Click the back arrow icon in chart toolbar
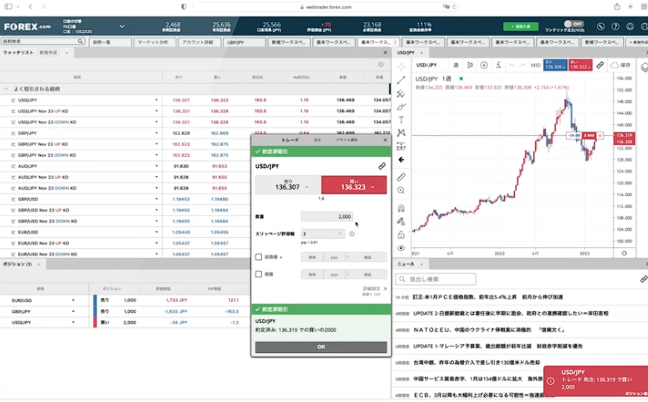 (401, 159)
